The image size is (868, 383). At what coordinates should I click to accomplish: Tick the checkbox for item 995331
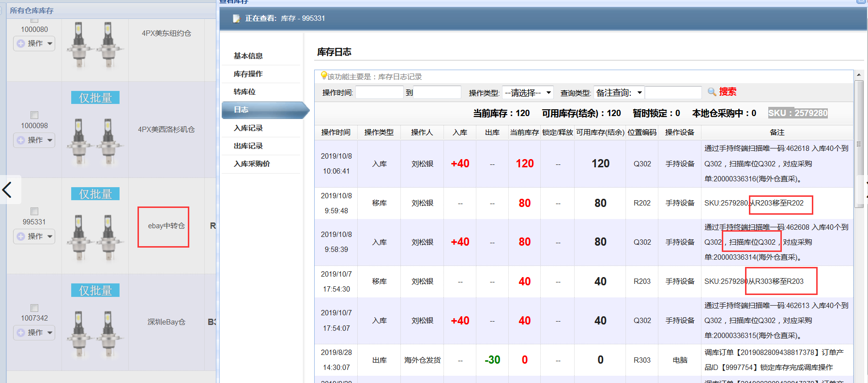pyautogui.click(x=34, y=211)
